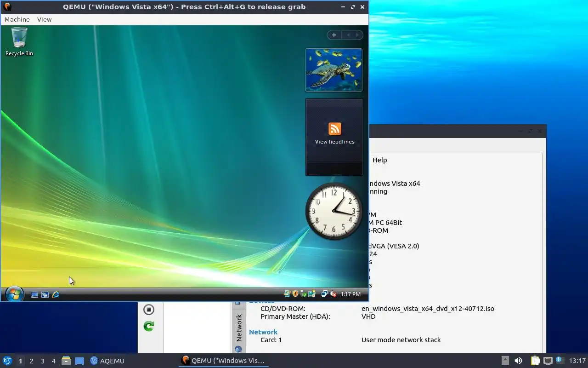Click the muted volume icon in Vista tray
Image resolution: width=588 pixels, height=368 pixels.
333,294
